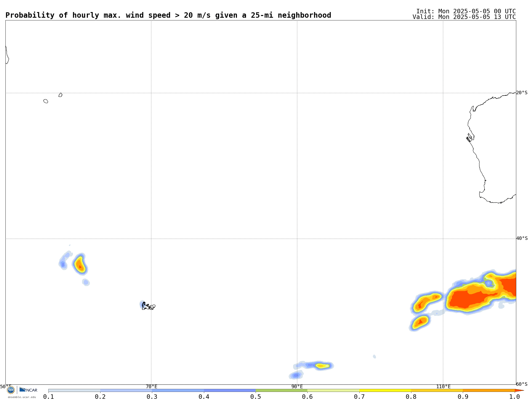The image size is (532, 400).
Task: Click the 60°S latitude label
Action: point(522,384)
